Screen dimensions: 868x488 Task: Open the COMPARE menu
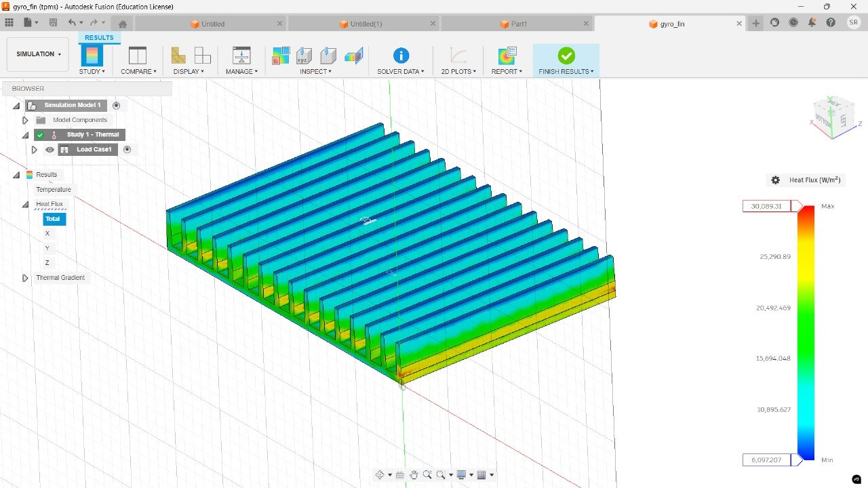(x=138, y=71)
